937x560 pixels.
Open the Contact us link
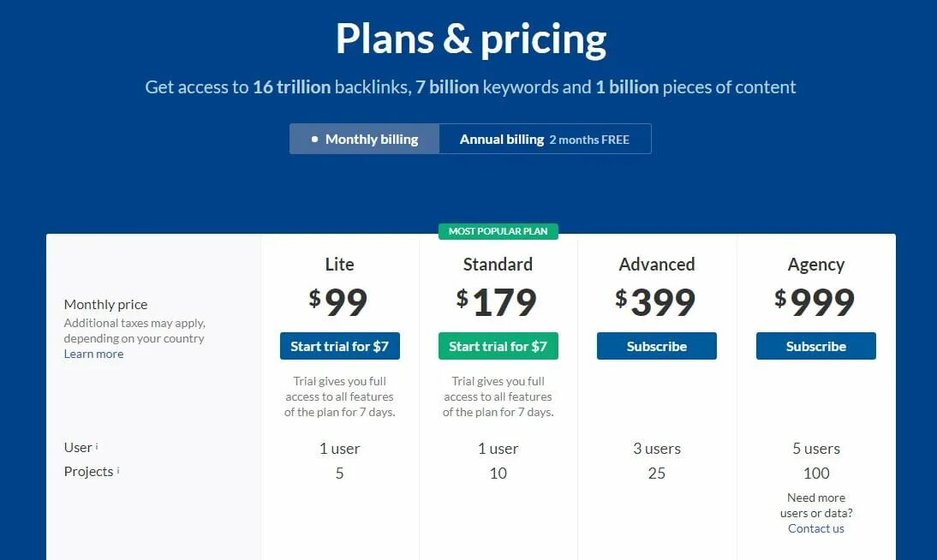[x=815, y=528]
